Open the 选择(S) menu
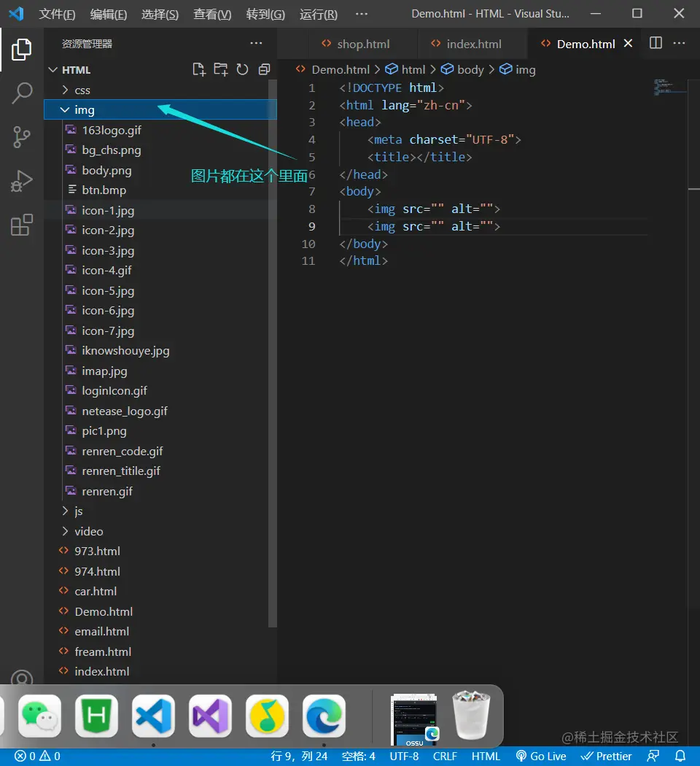 [x=160, y=14]
